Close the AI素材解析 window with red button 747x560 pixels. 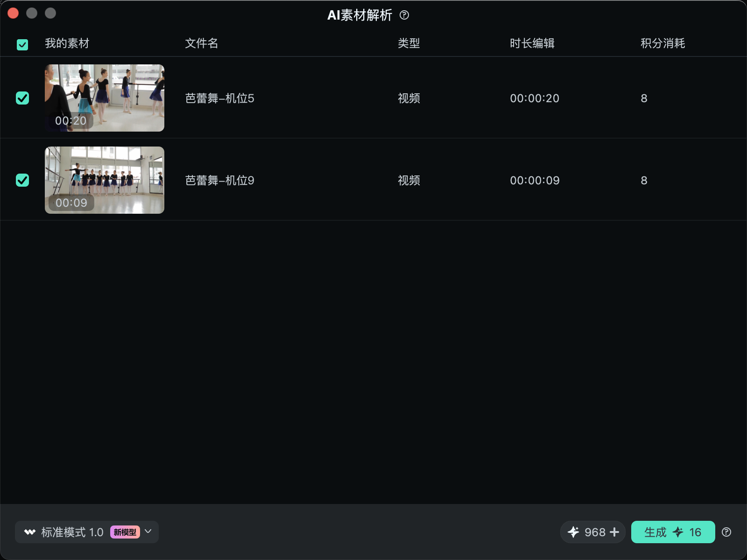(13, 13)
